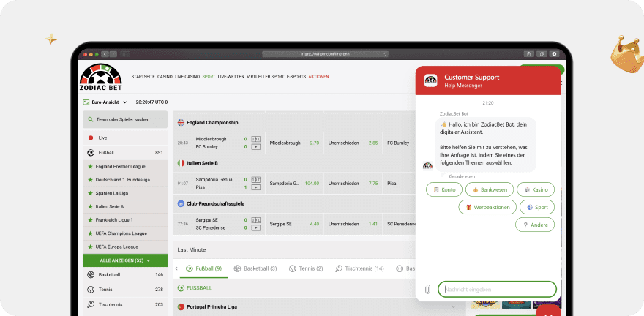This screenshot has height=316, width=644.
Task: Open live stream for Middlesbrough vs FC Burnley
Action: (255, 147)
